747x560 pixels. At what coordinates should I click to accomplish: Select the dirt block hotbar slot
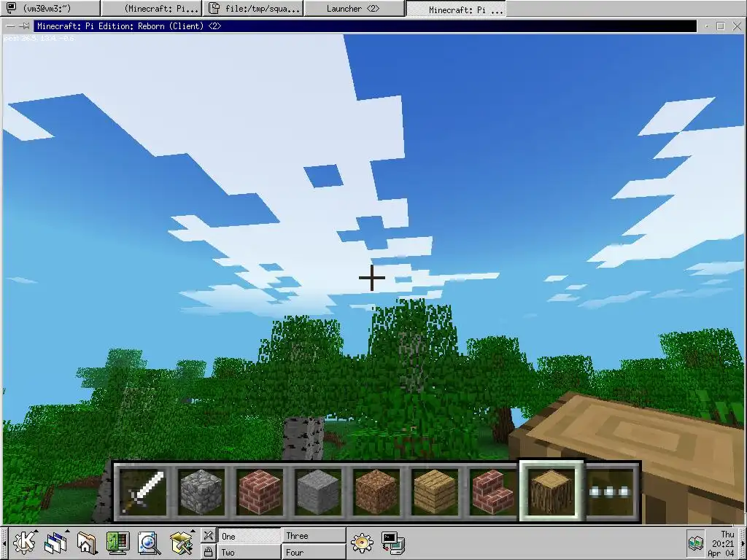pos(376,492)
